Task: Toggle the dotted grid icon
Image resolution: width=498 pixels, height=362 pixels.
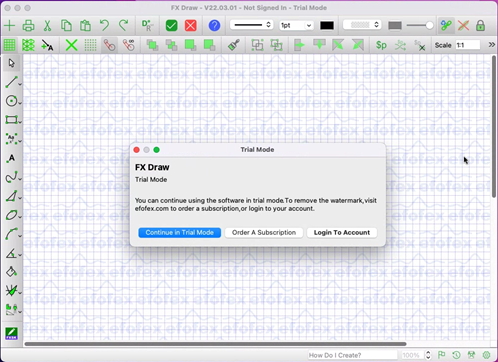Action: click(90, 45)
